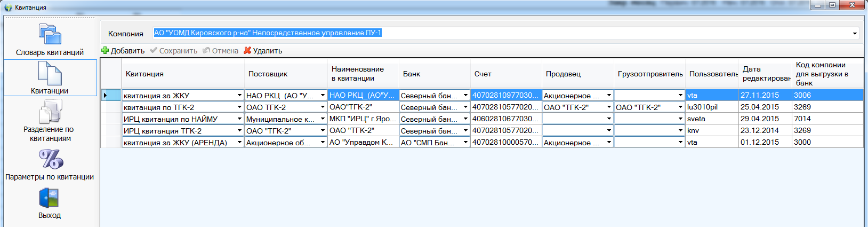Expand the Компания dropdown list
Image resolution: width=868 pixels, height=227 pixels.
(x=855, y=33)
